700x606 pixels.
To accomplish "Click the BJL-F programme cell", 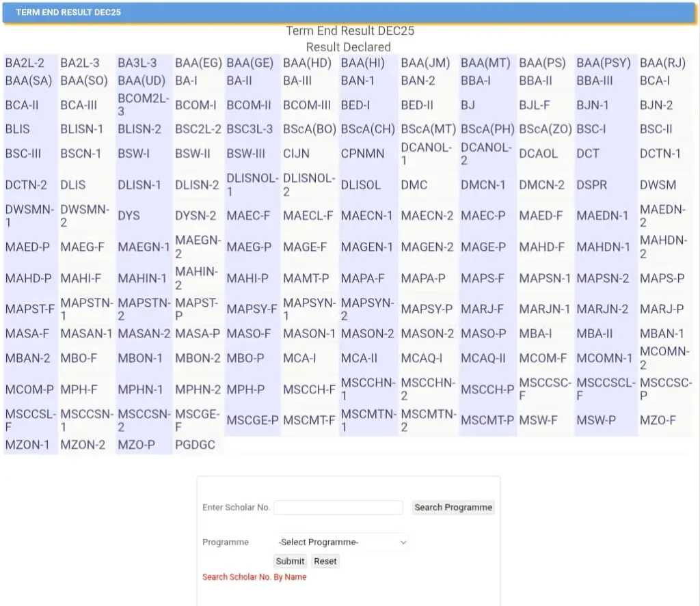I will point(534,105).
